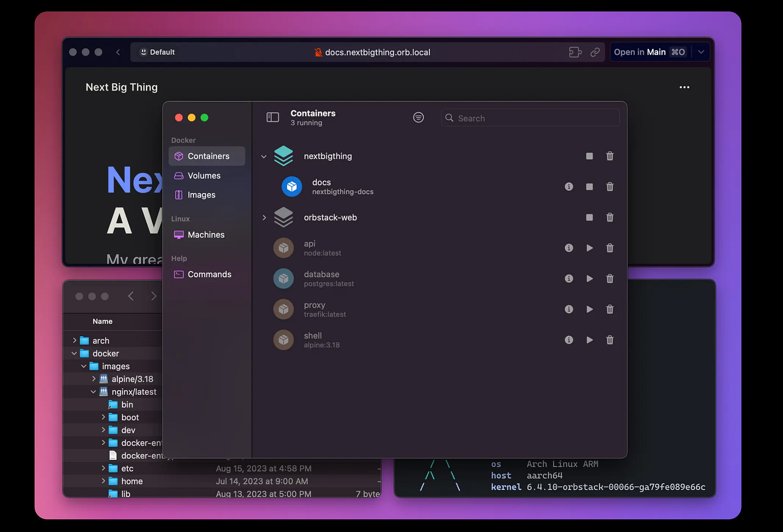
Task: Open the container filter options icon
Action: click(x=418, y=117)
